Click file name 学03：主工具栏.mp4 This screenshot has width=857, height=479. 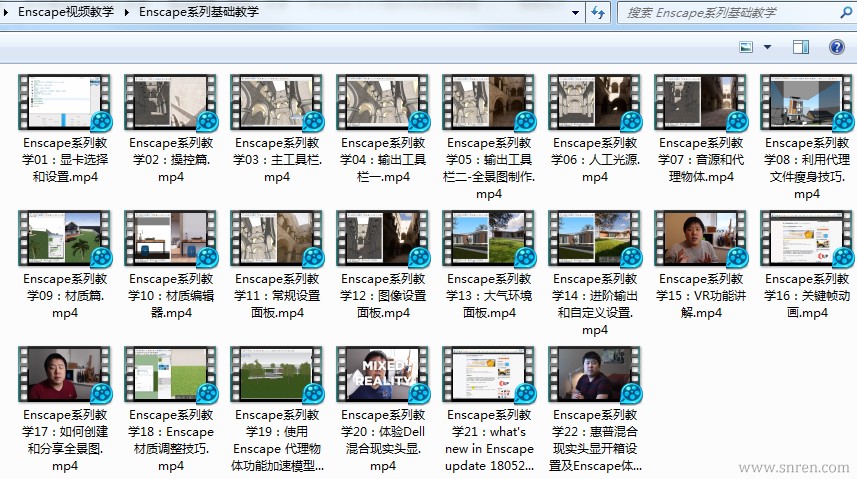pyautogui.click(x=277, y=160)
